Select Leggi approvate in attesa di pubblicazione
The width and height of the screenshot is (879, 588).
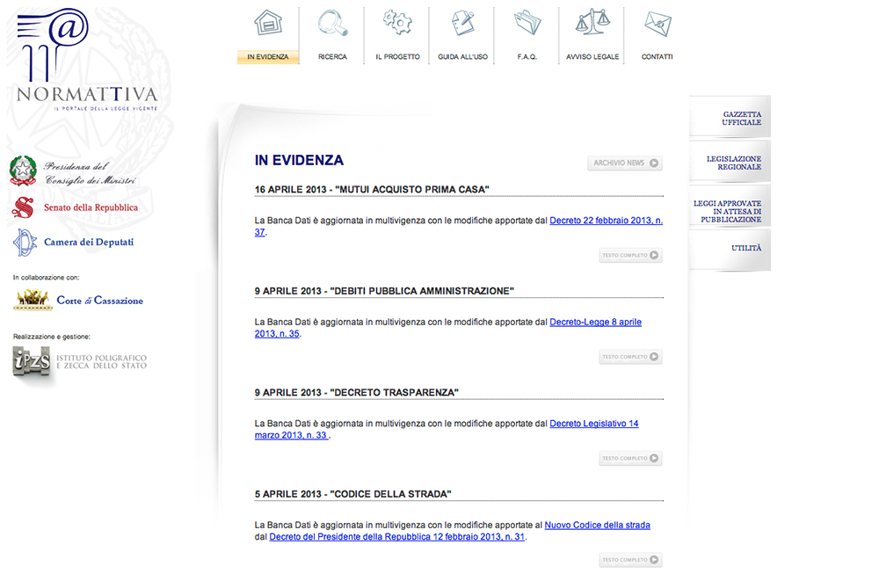pos(730,207)
